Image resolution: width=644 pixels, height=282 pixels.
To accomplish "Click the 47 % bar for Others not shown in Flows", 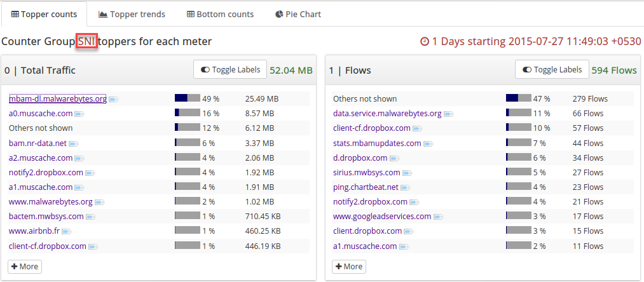I will click(x=518, y=98).
